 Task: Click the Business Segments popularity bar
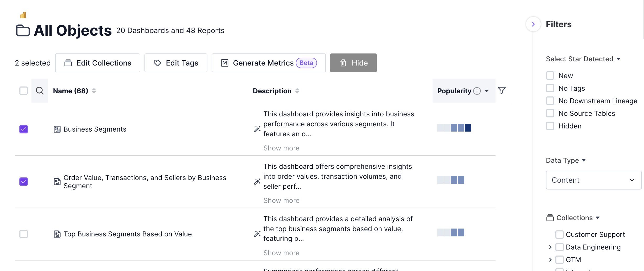point(454,128)
